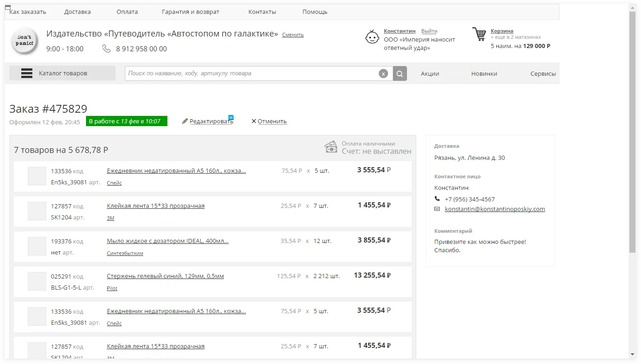Click the comment Привезите как можно быстрее!

click(480, 242)
